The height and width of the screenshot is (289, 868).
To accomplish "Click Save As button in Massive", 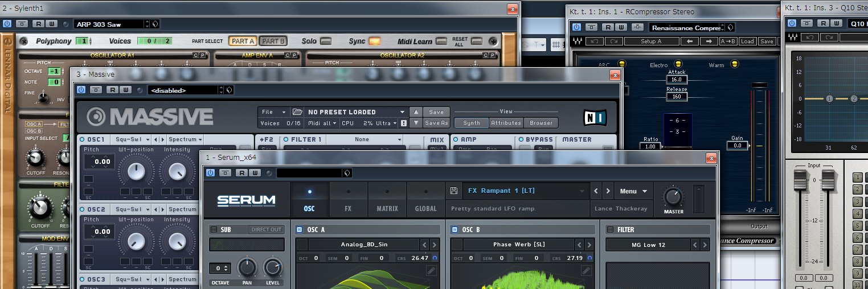I will 436,123.
